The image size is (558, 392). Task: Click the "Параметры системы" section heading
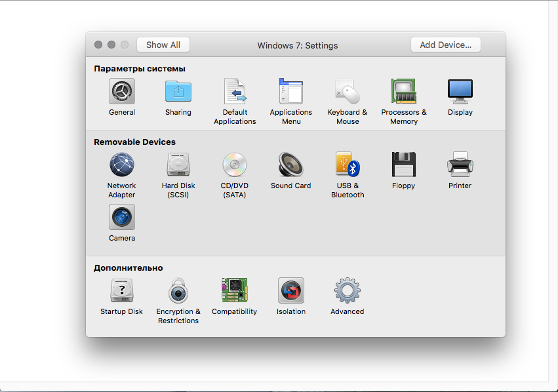[140, 69]
